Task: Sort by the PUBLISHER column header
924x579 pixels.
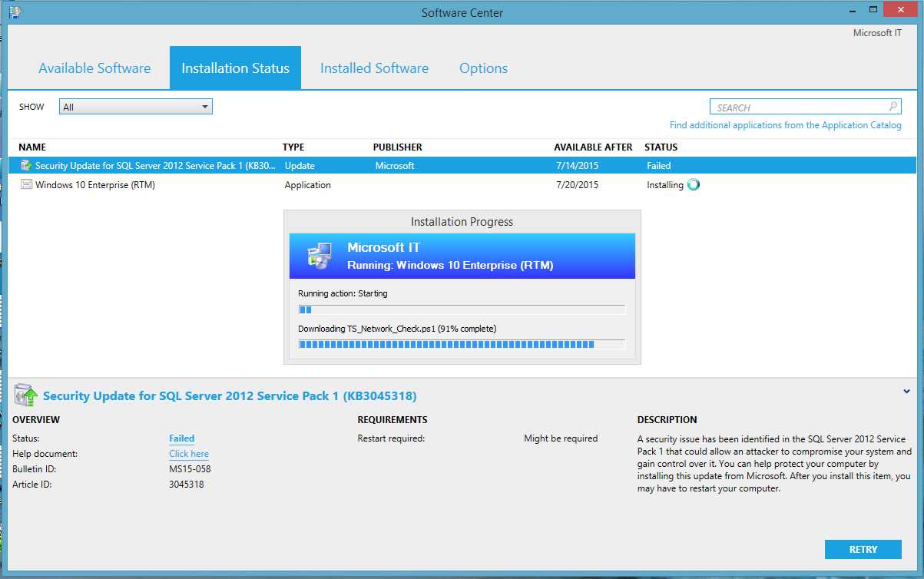Action: tap(398, 147)
